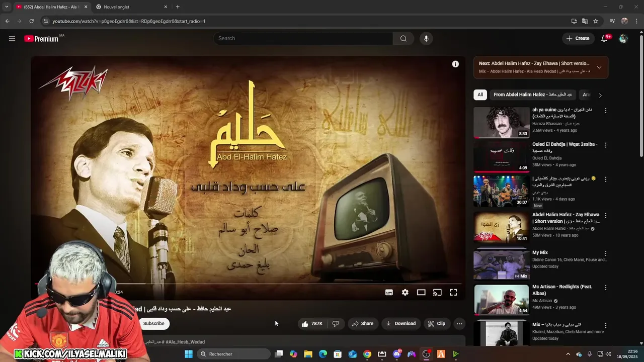Click the search magnifier button

pos(403,38)
